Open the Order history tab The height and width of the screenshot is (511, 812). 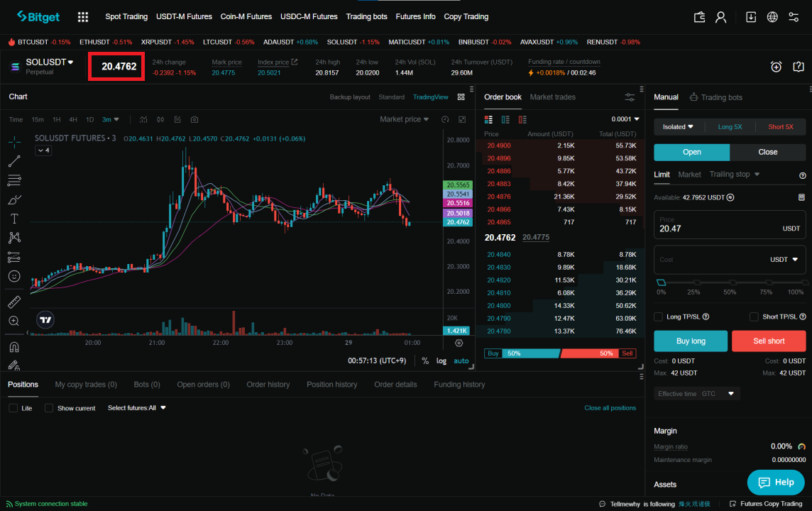(268, 385)
